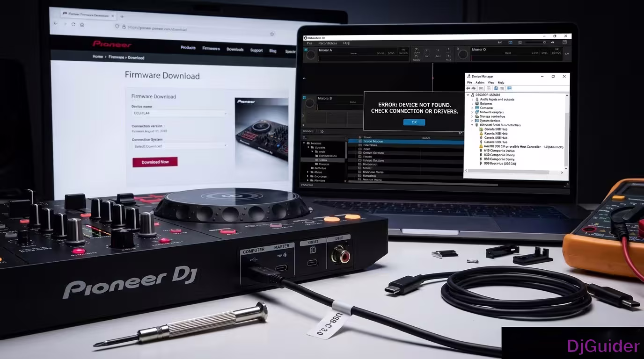Image resolution: width=644 pixels, height=359 pixels.
Task: Expand Audio inputs and outputs in Device Manager
Action: click(472, 100)
